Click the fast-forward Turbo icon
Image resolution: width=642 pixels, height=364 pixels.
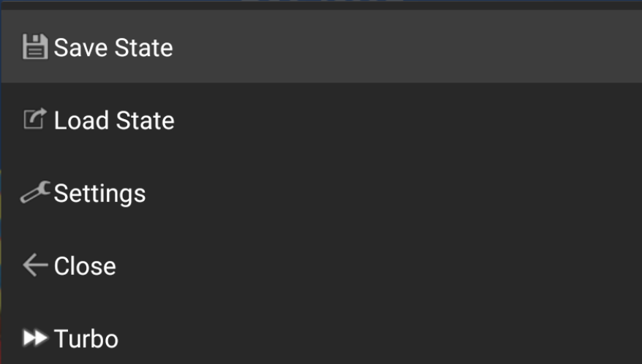(x=35, y=338)
